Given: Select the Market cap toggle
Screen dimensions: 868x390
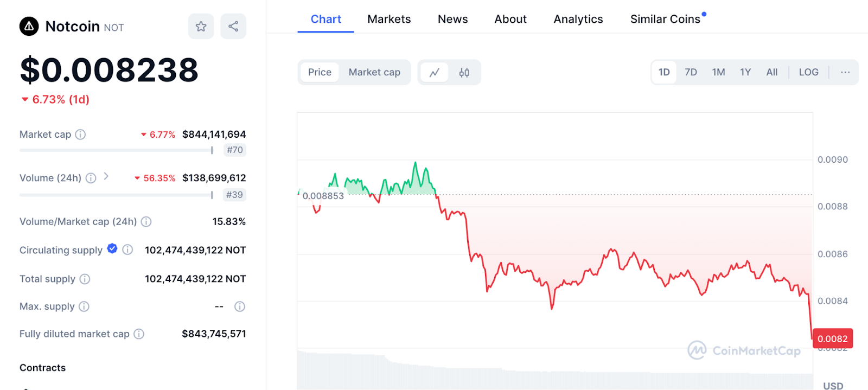Looking at the screenshot, I should coord(374,72).
